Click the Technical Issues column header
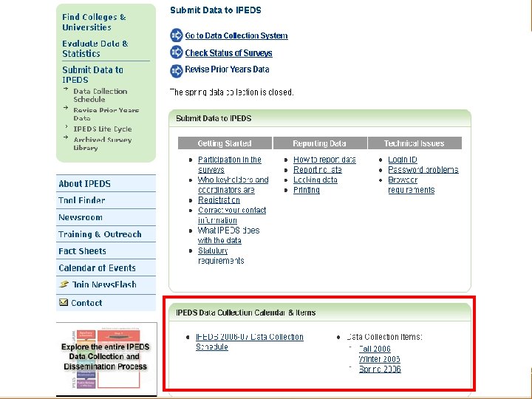 coord(415,143)
